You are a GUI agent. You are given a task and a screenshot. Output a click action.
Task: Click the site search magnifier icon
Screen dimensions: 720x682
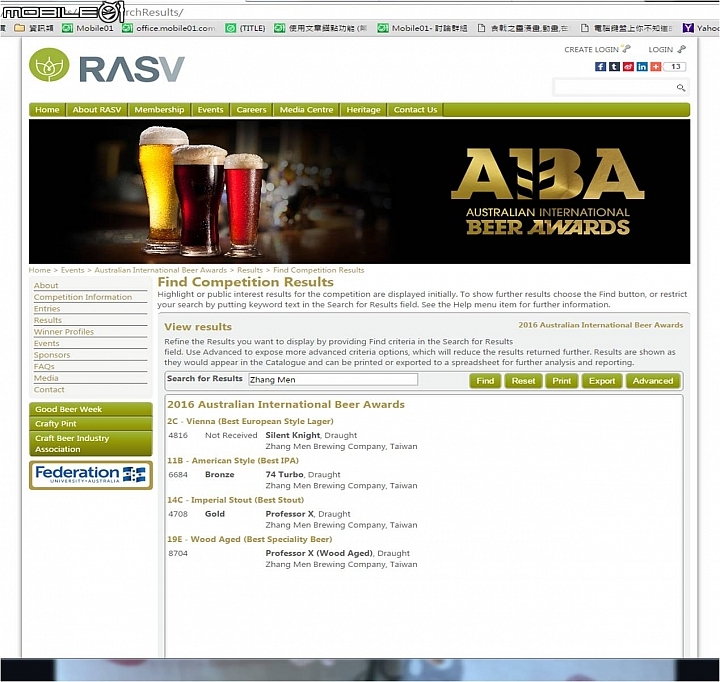tap(681, 87)
